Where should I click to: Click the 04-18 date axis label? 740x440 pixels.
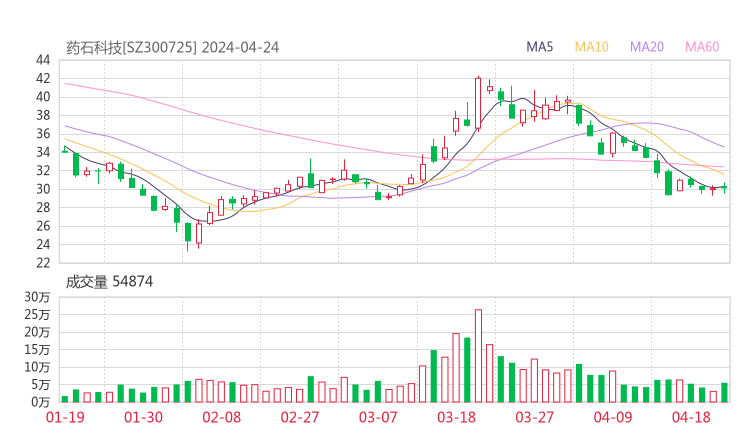[x=691, y=417]
